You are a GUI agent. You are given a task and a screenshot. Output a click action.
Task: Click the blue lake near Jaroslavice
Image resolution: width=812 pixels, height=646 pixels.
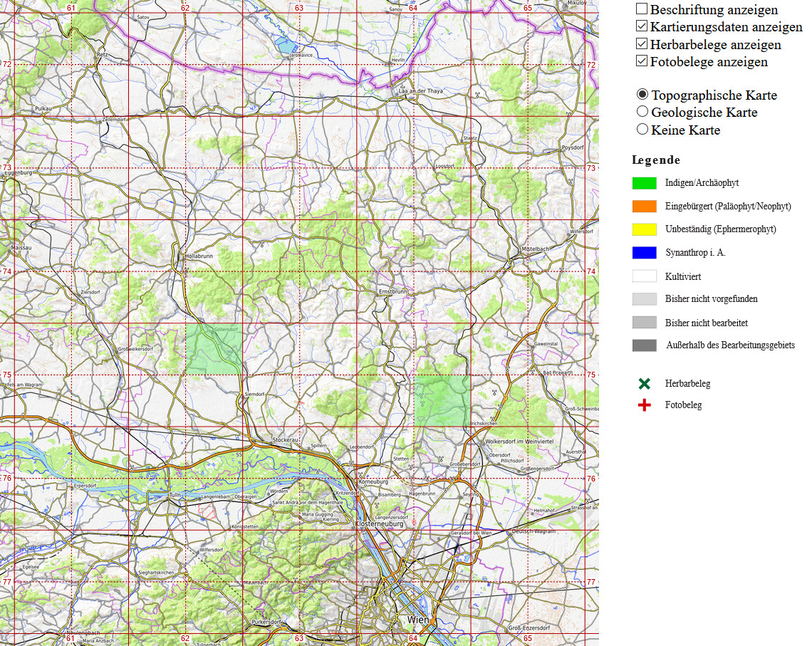point(285,46)
